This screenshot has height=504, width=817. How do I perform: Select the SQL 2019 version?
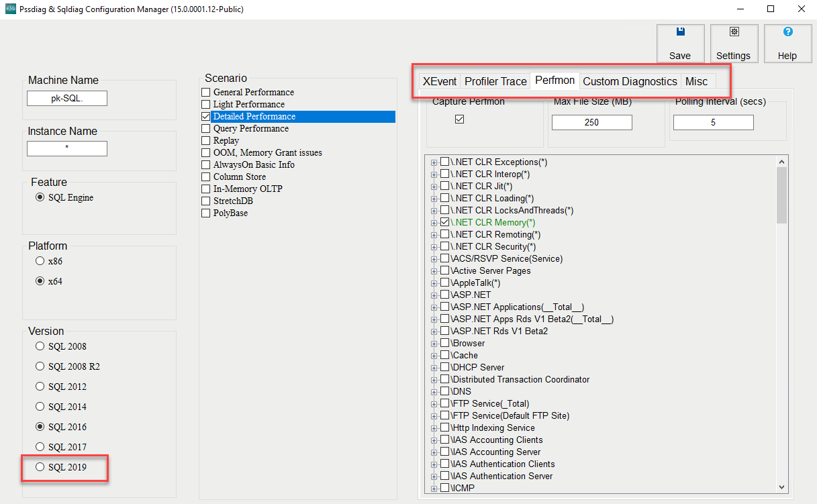click(x=40, y=466)
